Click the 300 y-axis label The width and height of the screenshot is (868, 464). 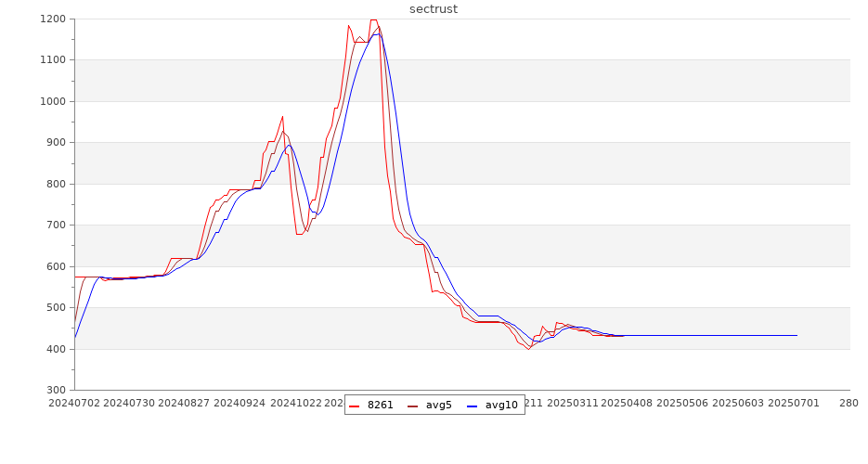55,390
